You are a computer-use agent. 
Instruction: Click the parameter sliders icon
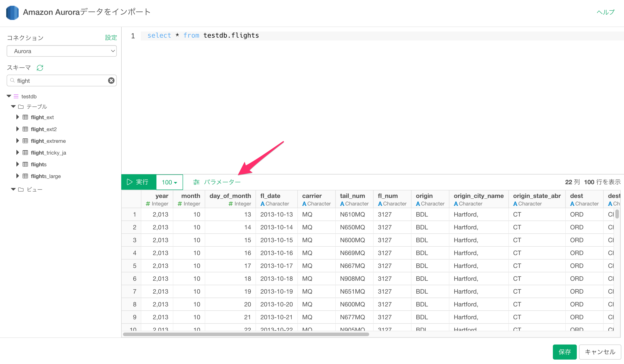(x=196, y=182)
